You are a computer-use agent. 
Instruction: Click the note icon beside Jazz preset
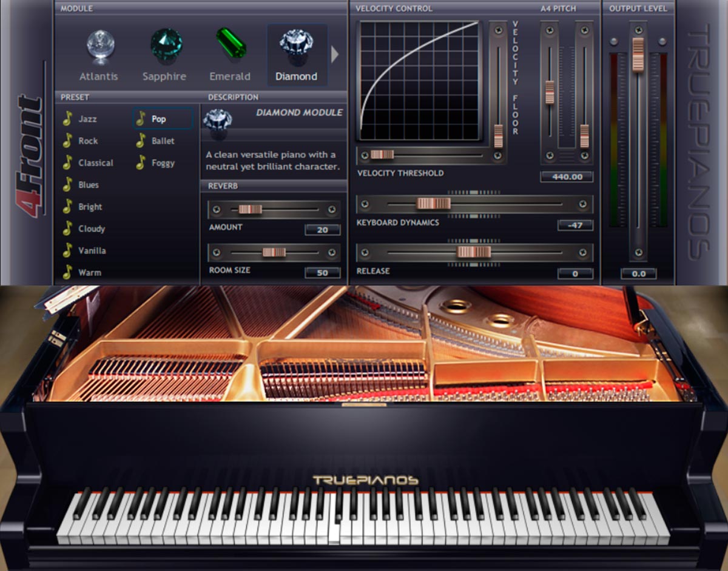click(x=67, y=119)
